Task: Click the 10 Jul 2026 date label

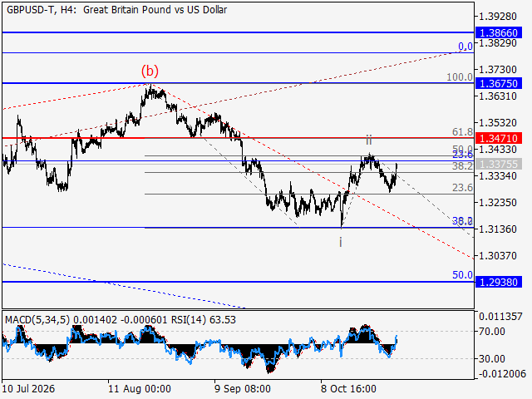Action: pyautogui.click(x=28, y=388)
